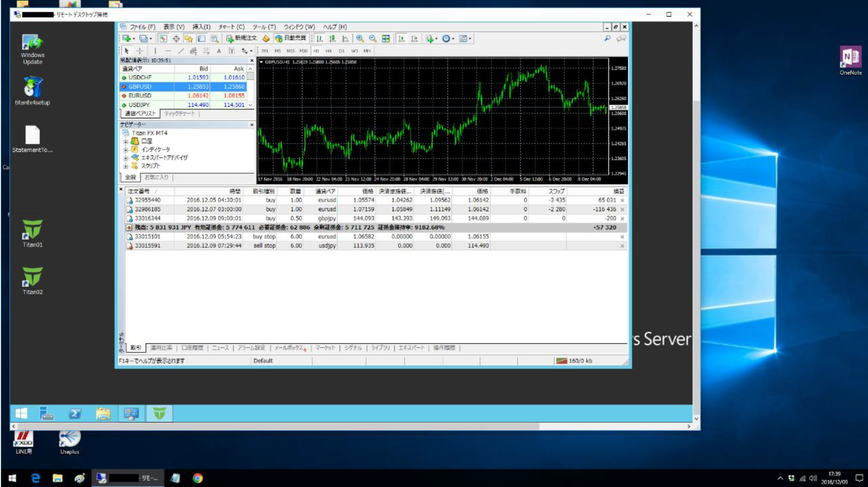Viewport: 868px width, 487px height.
Task: Open Chrome from the local Windows taskbar
Action: point(198,478)
